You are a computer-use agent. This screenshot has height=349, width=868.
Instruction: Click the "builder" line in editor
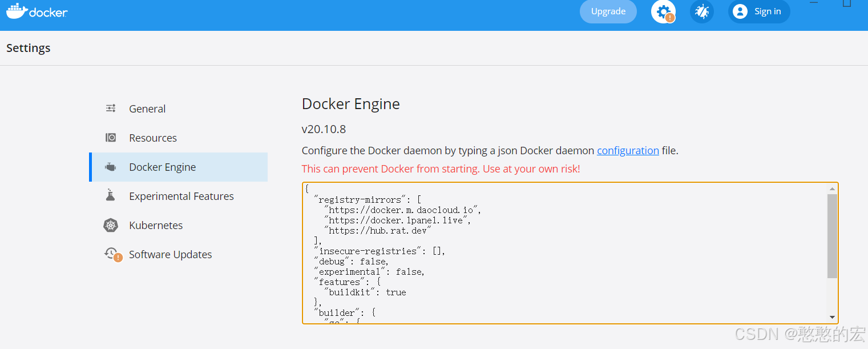[x=344, y=312]
